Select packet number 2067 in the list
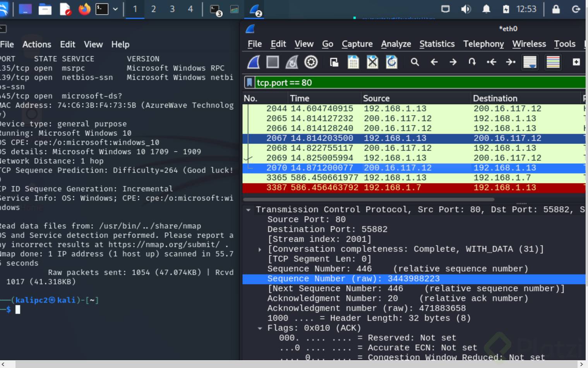Screen dimensions: 588x368 (414, 138)
